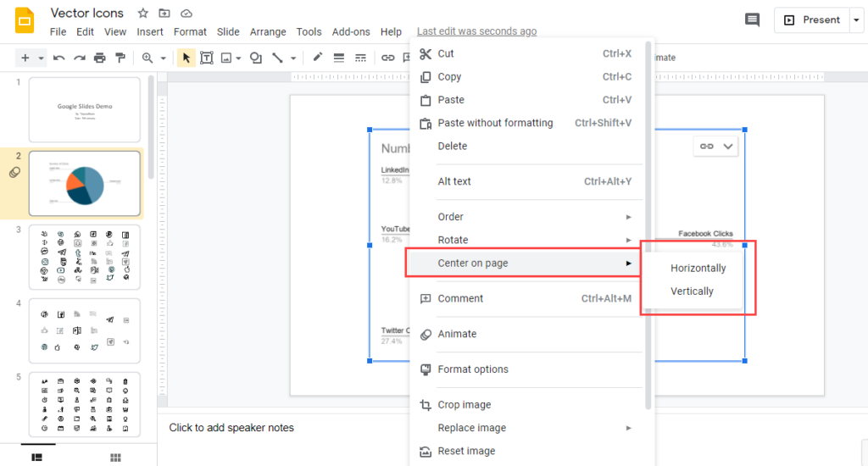Open the insert image dropdown arrow
The height and width of the screenshot is (466, 868).
238,58
